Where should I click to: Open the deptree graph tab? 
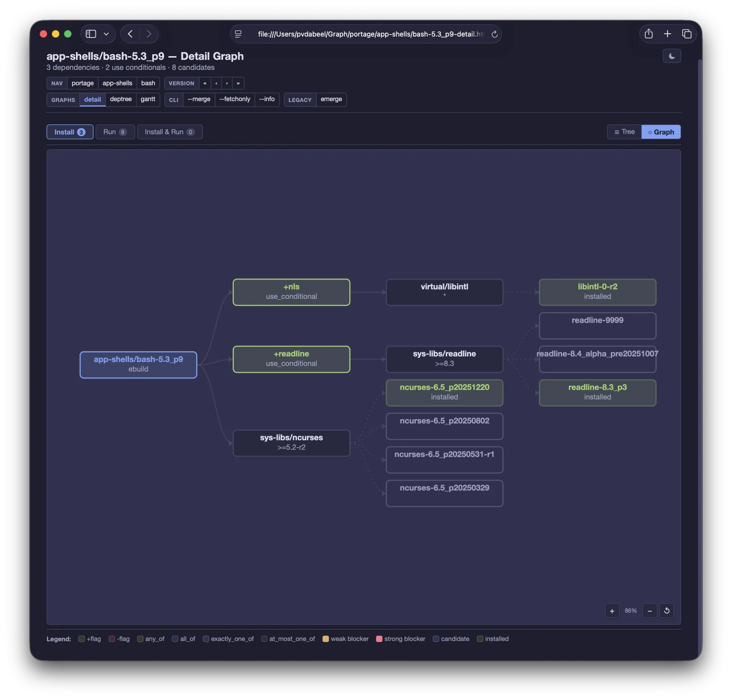pos(121,99)
